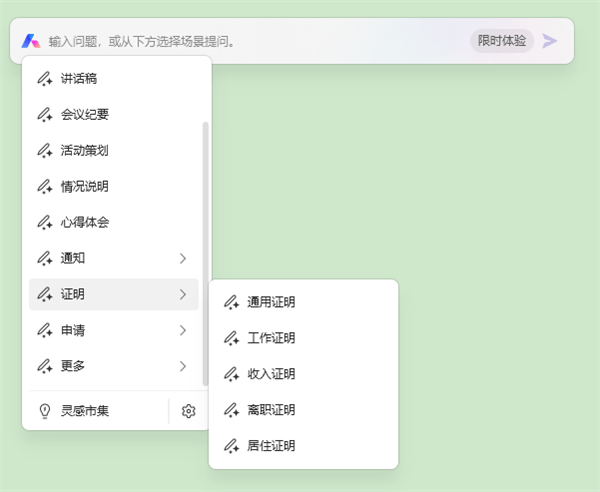
Task: Click the pen icon next to 会议纪要
Action: (x=44, y=114)
